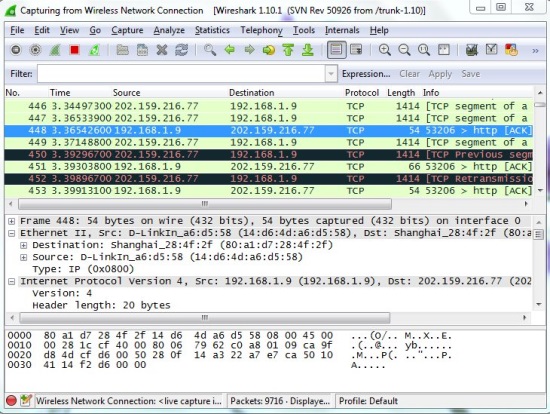Screen dimensions: 550x414
Task: Zoom in on the packet text
Action: [384, 50]
